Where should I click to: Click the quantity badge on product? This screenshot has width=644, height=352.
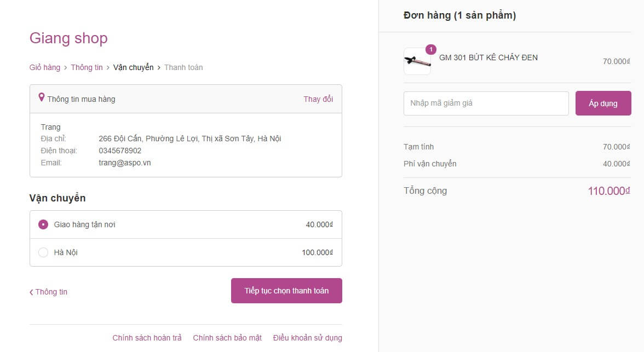431,50
